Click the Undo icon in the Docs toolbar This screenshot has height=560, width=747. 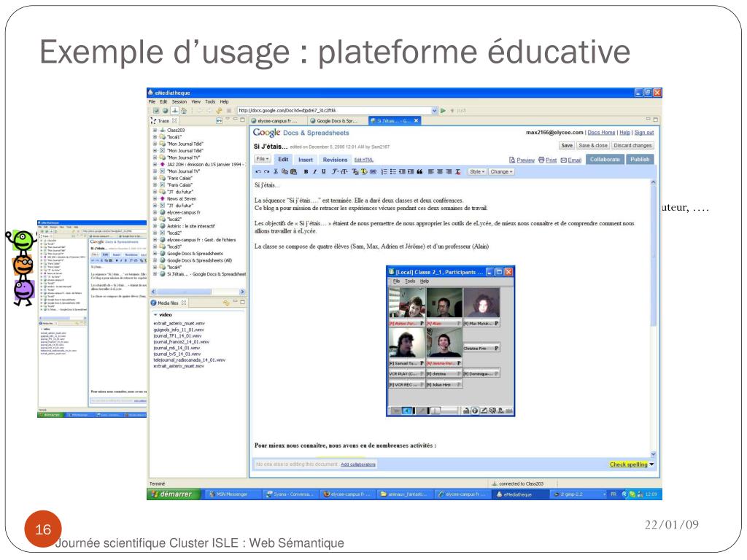click(x=258, y=171)
